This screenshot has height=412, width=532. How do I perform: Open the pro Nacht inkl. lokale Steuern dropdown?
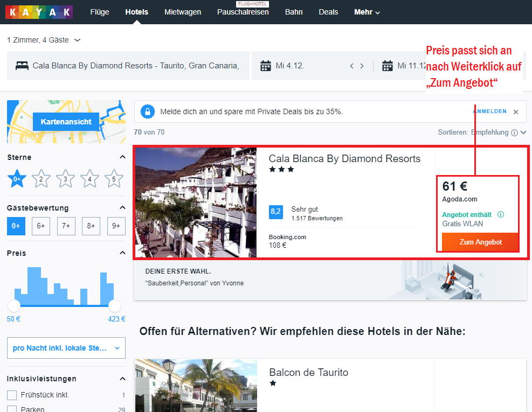pos(66,348)
